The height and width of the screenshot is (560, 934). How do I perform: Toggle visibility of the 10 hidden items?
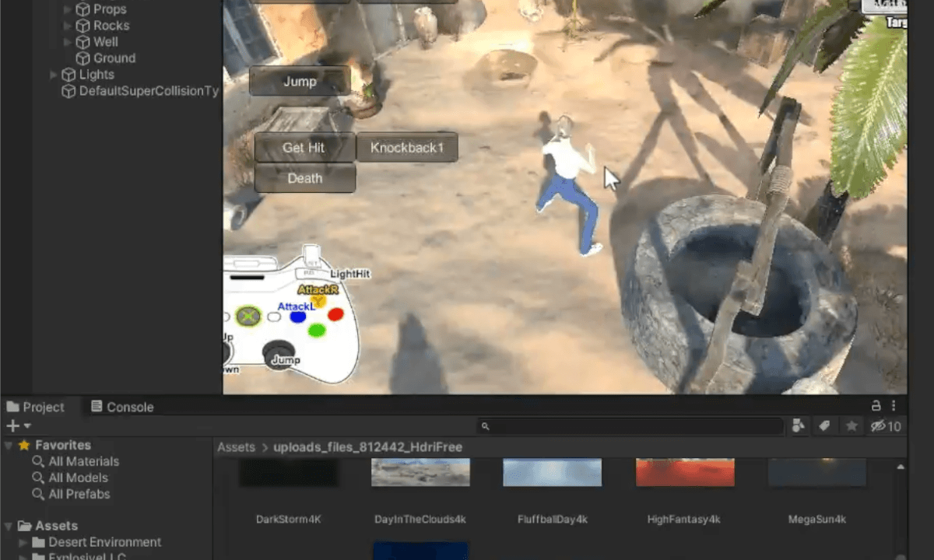click(x=880, y=425)
